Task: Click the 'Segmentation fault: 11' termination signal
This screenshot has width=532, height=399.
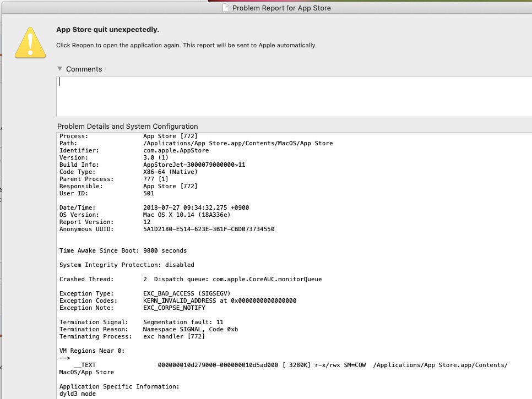Action: tap(183, 322)
